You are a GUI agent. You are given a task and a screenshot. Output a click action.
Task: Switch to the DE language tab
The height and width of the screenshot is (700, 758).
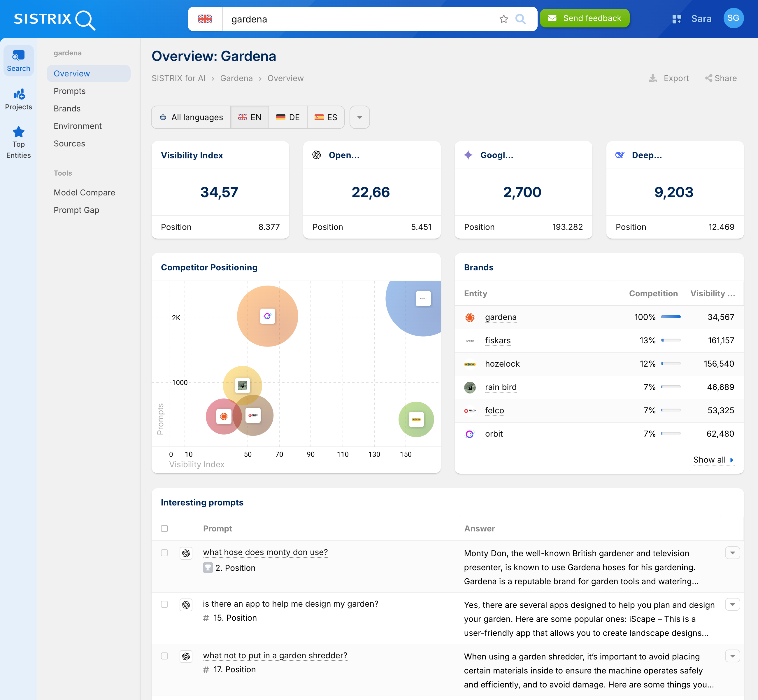pos(288,117)
